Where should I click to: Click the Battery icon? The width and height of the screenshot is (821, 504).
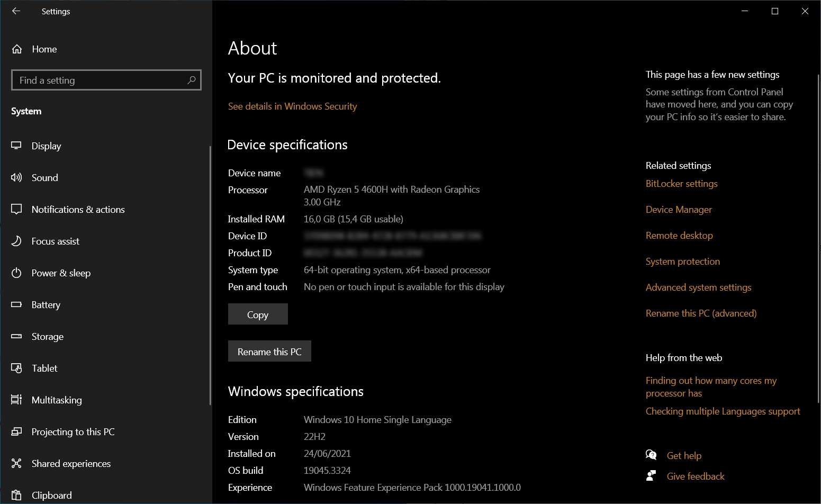[16, 304]
